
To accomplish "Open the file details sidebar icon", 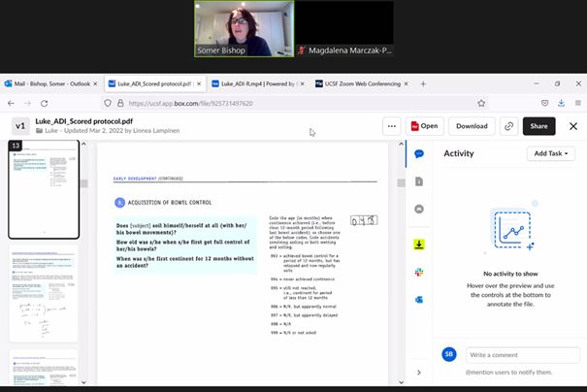I will (x=419, y=181).
